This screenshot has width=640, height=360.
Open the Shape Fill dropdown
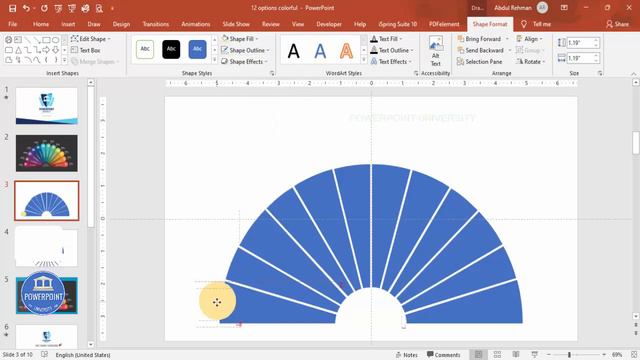click(240, 39)
